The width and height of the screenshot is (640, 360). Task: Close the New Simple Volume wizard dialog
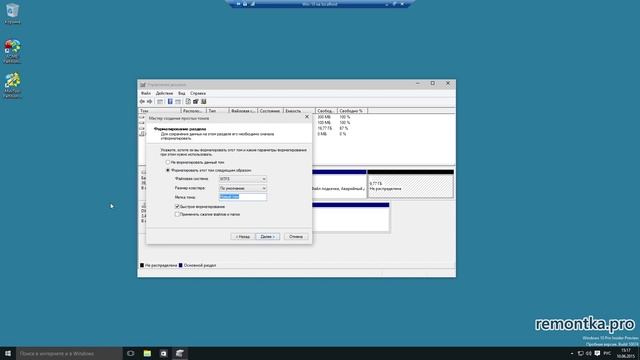(307, 117)
